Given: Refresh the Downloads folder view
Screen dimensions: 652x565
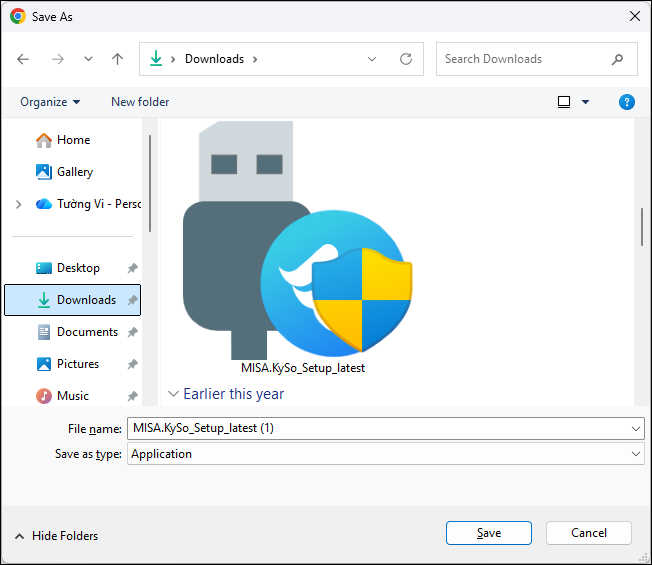Looking at the screenshot, I should pyautogui.click(x=406, y=59).
